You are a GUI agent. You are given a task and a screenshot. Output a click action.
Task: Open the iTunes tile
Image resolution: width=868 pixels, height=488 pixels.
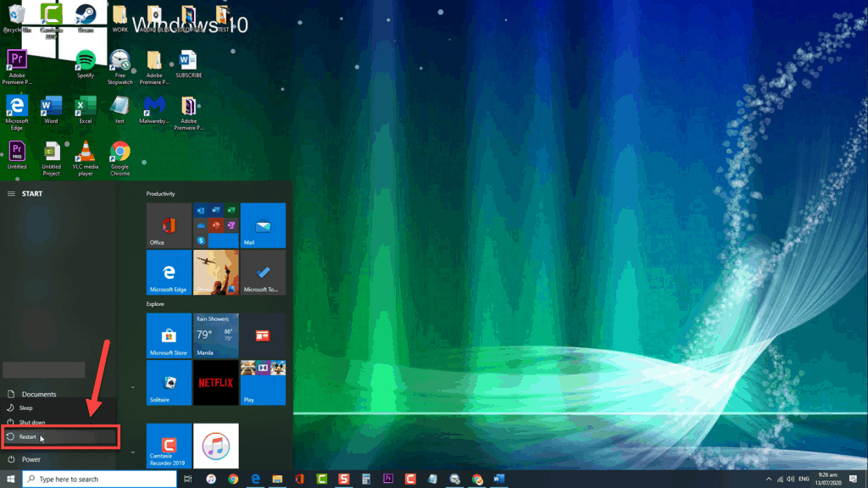click(x=216, y=446)
